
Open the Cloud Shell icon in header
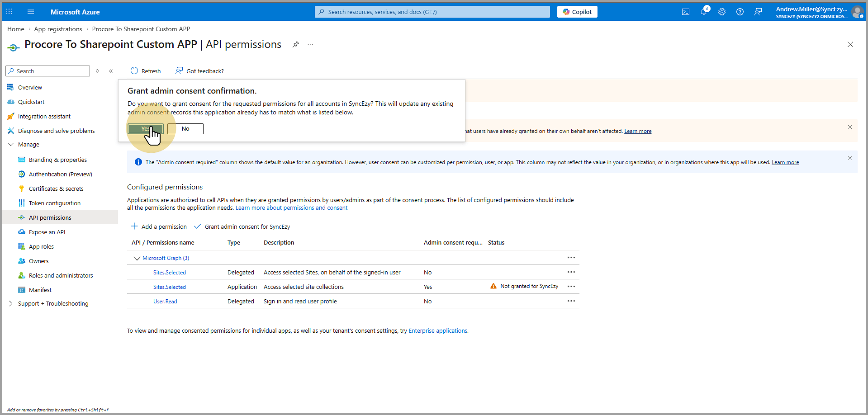[x=686, y=12]
